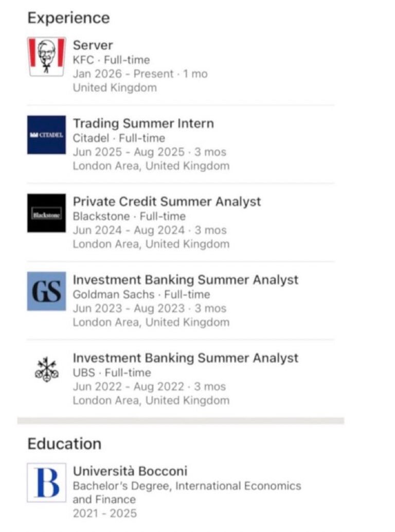Select the Goldman Sachs GS logo
This screenshot has height=532, width=395.
pos(46,291)
